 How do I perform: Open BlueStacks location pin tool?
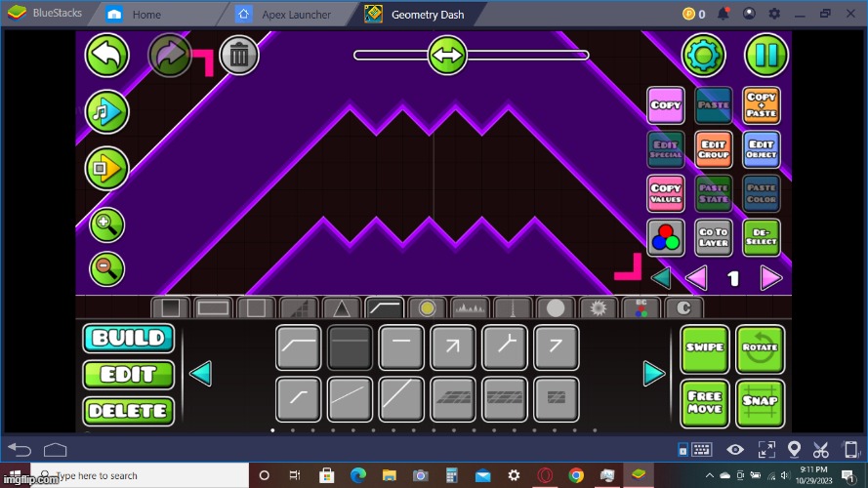(794, 450)
